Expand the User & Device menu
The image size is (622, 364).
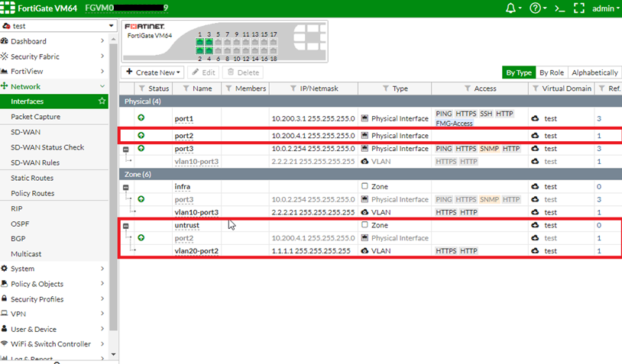click(54, 329)
